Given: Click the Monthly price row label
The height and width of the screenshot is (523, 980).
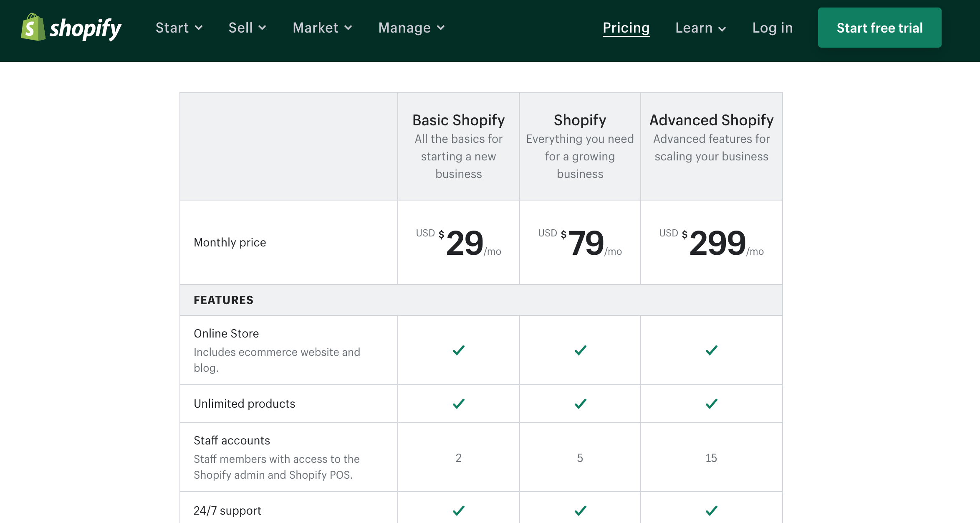Looking at the screenshot, I should click(230, 242).
